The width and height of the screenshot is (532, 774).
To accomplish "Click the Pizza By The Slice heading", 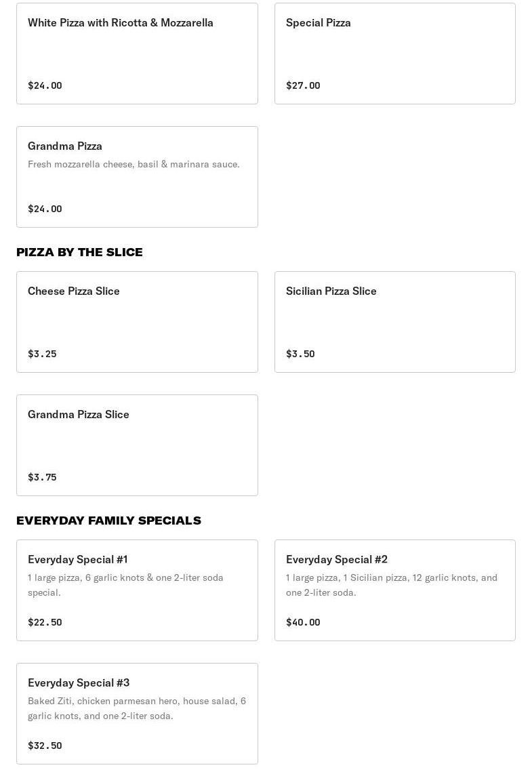I will click(x=79, y=252).
